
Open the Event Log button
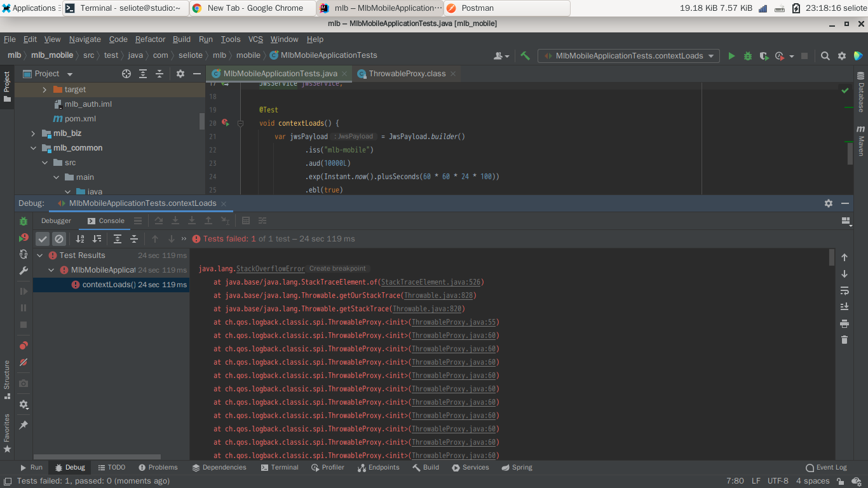click(x=826, y=468)
